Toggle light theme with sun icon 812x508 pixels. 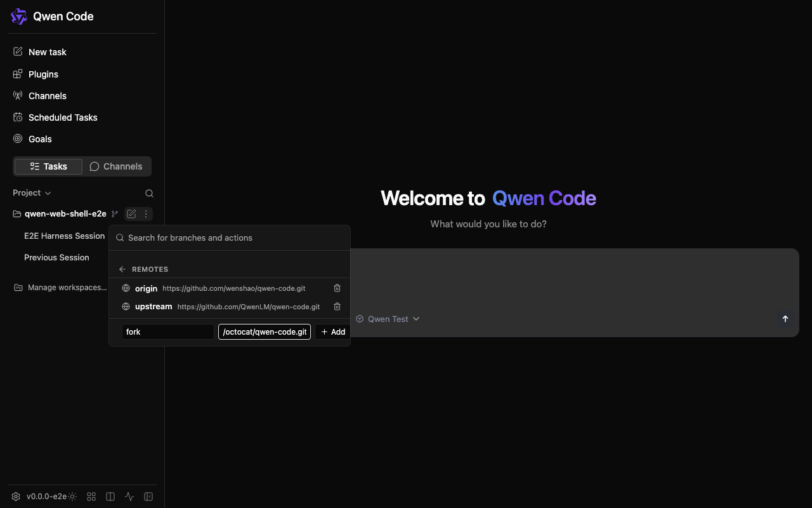coord(72,497)
